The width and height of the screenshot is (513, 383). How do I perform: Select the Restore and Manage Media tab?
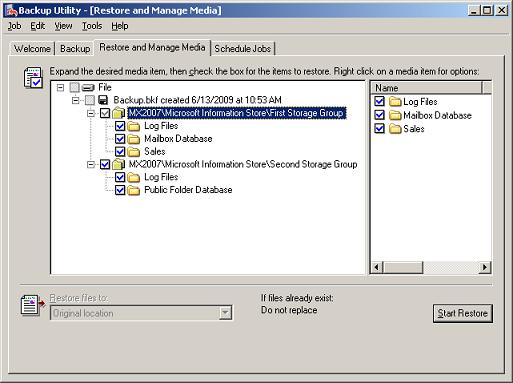152,47
